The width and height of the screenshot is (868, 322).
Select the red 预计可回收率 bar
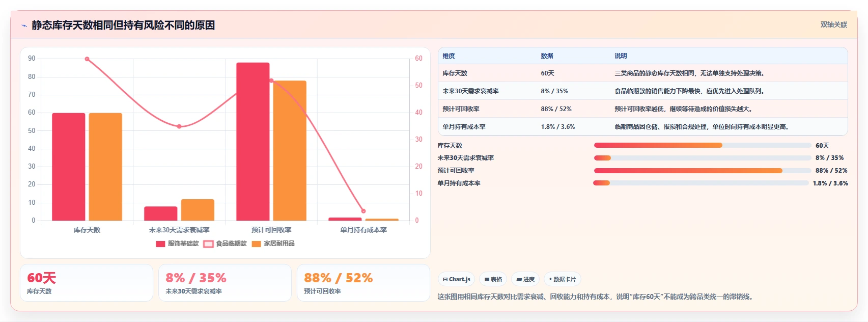click(253, 142)
